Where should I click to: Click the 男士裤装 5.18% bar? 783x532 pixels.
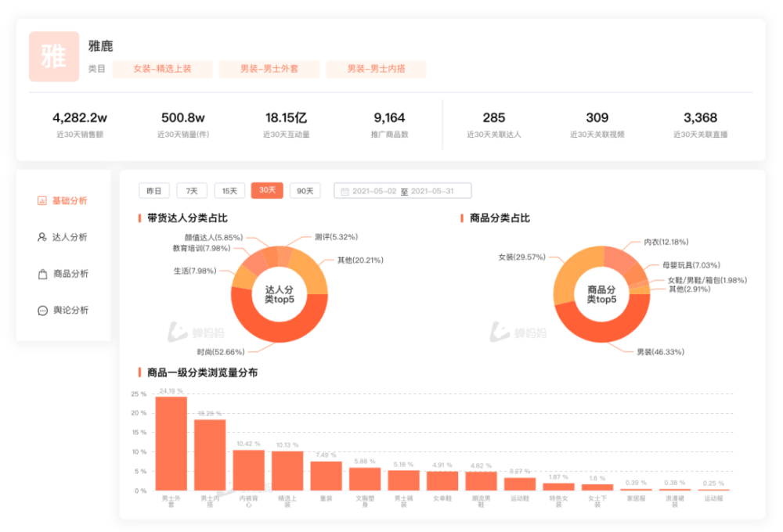click(403, 480)
